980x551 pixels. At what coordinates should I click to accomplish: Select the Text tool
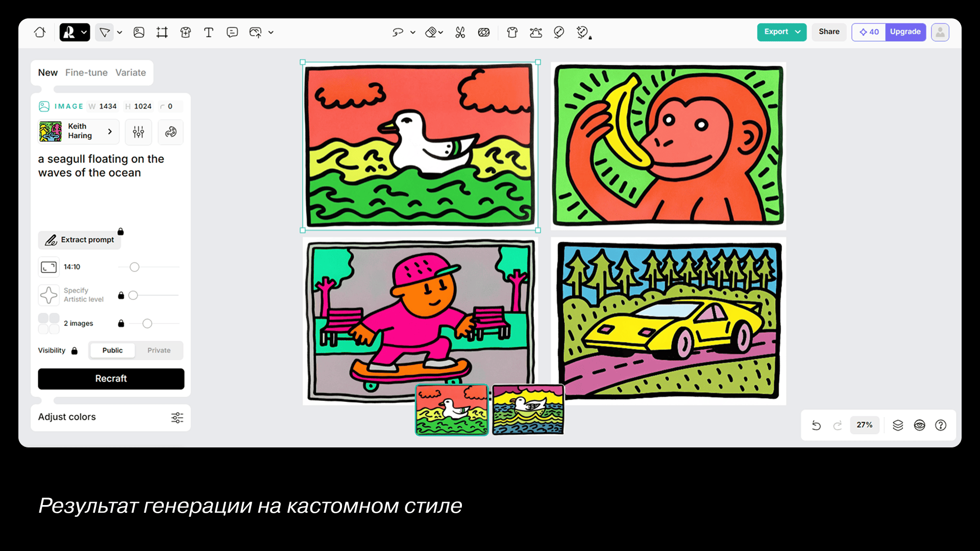[209, 32]
